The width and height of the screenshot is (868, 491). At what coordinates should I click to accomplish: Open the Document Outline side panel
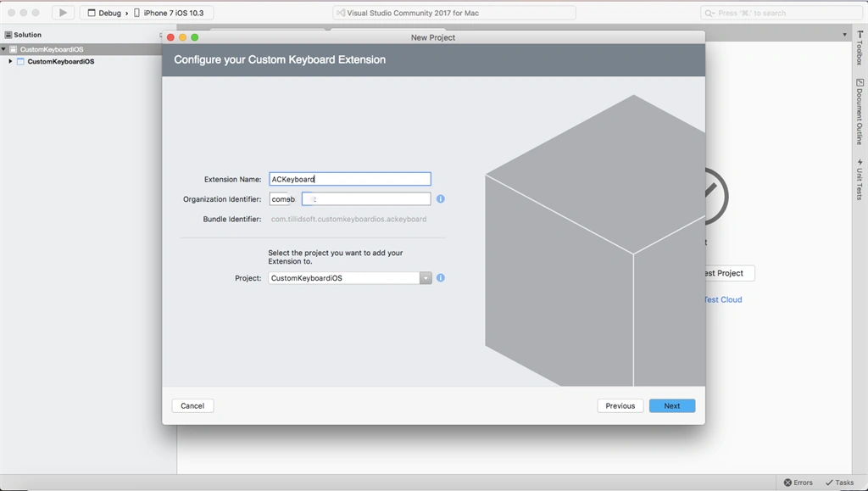coord(860,111)
